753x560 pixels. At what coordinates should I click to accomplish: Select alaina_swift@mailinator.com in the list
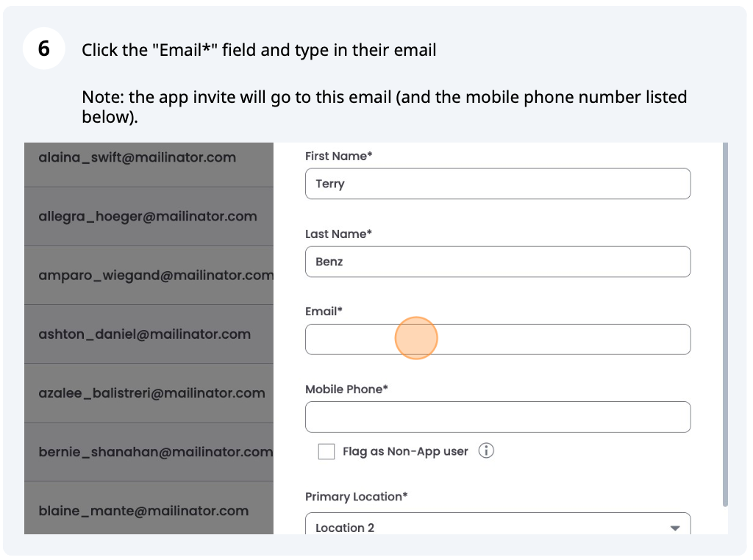(x=138, y=157)
